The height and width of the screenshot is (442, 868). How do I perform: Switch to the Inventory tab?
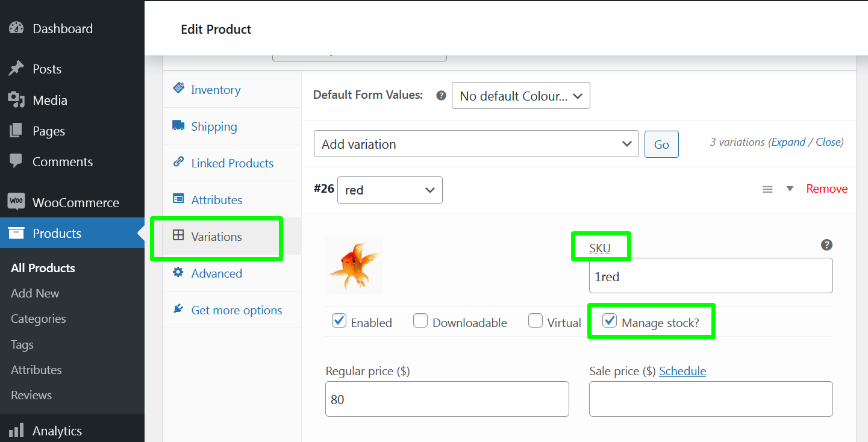click(x=232, y=89)
